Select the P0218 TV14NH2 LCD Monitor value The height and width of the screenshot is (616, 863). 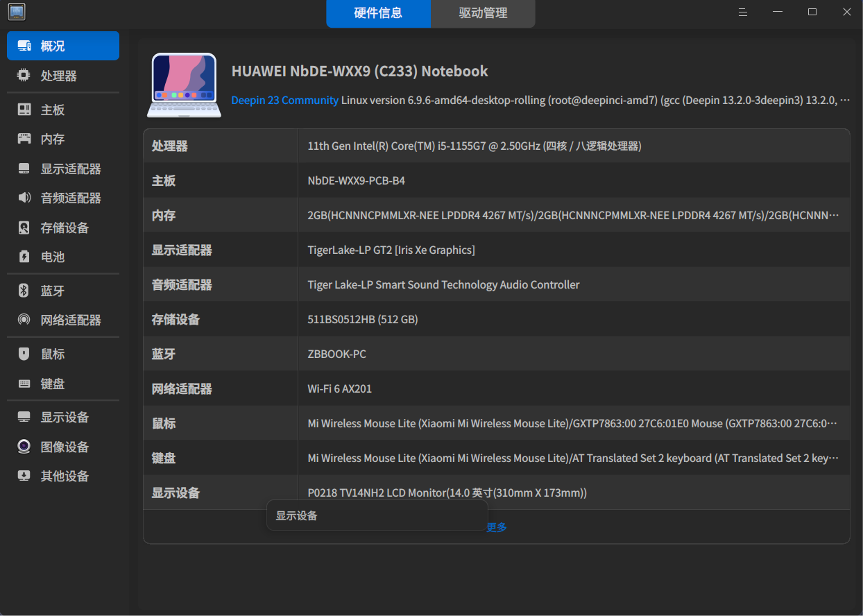click(x=447, y=493)
